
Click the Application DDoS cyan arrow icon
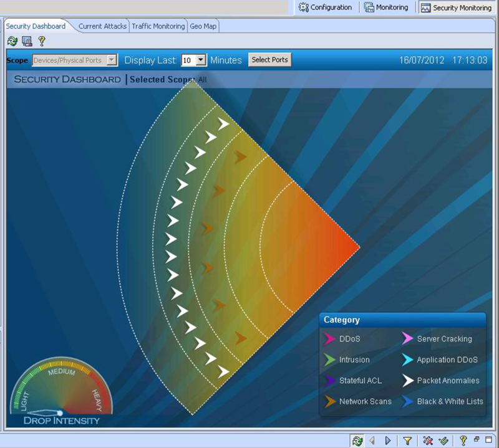click(x=407, y=360)
